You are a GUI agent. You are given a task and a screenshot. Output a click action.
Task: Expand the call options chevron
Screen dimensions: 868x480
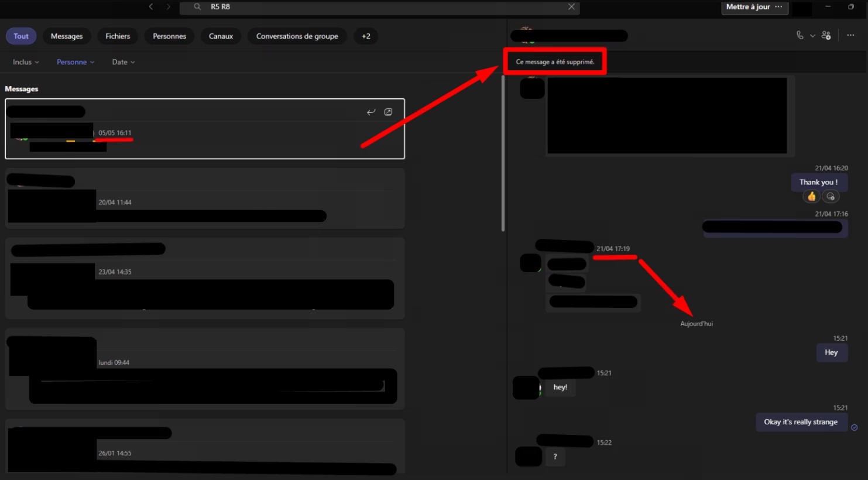812,36
